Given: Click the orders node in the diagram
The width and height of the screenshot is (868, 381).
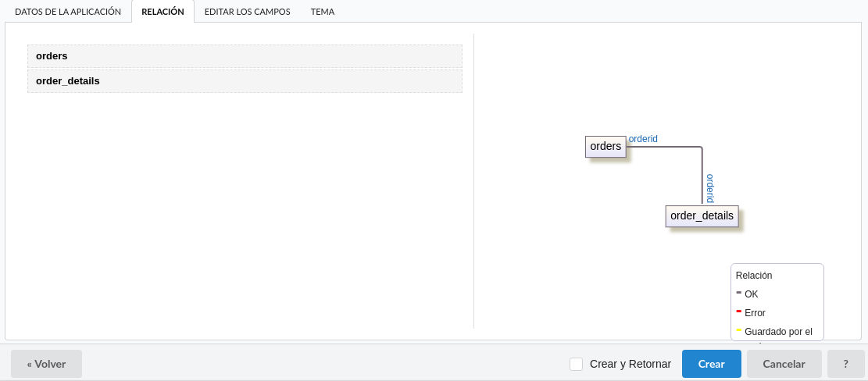Looking at the screenshot, I should [x=605, y=146].
